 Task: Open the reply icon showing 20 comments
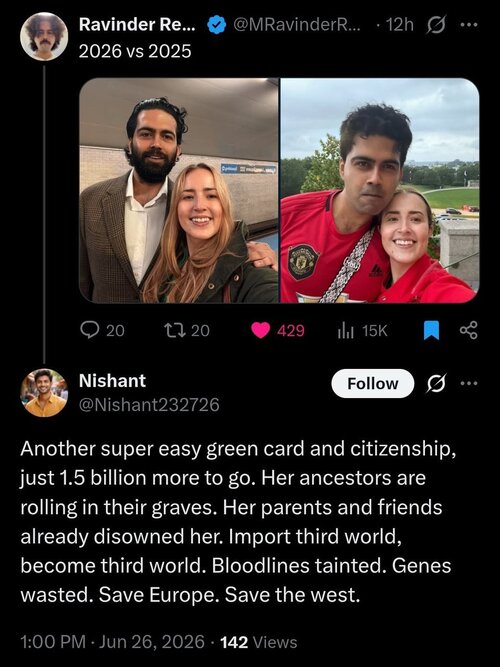pos(90,330)
